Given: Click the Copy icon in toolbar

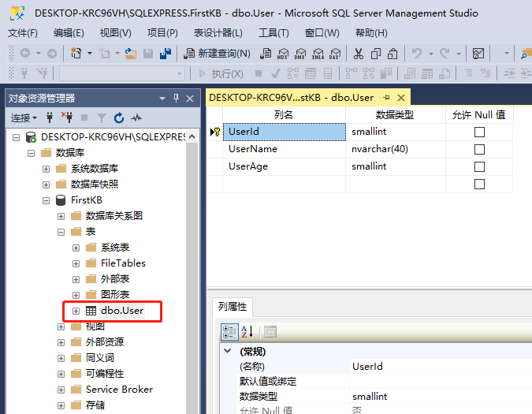Looking at the screenshot, I should [376, 54].
